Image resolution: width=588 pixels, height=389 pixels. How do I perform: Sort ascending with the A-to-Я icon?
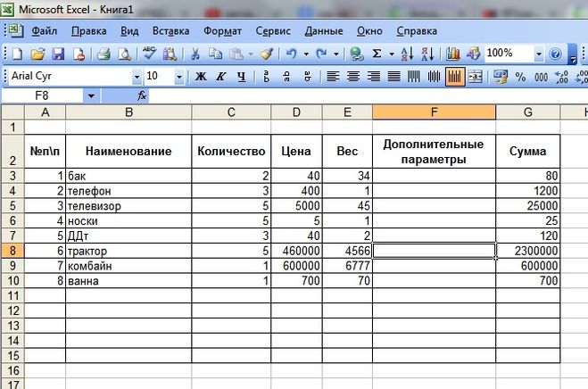click(407, 54)
